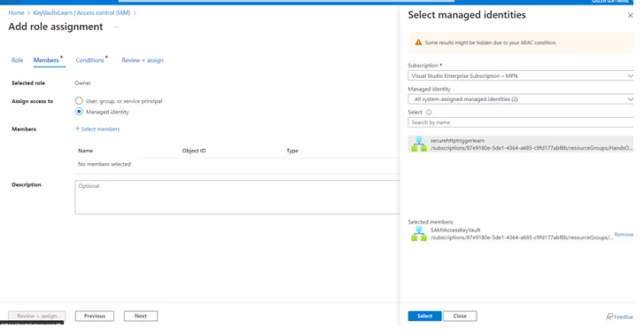
Task: Close the Select managed identities panel
Action: [630, 15]
